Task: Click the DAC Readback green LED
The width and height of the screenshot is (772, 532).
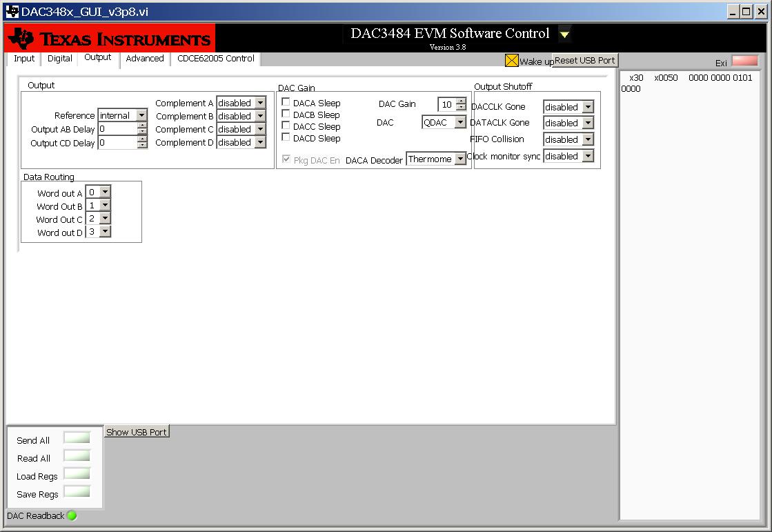Action: (72, 515)
